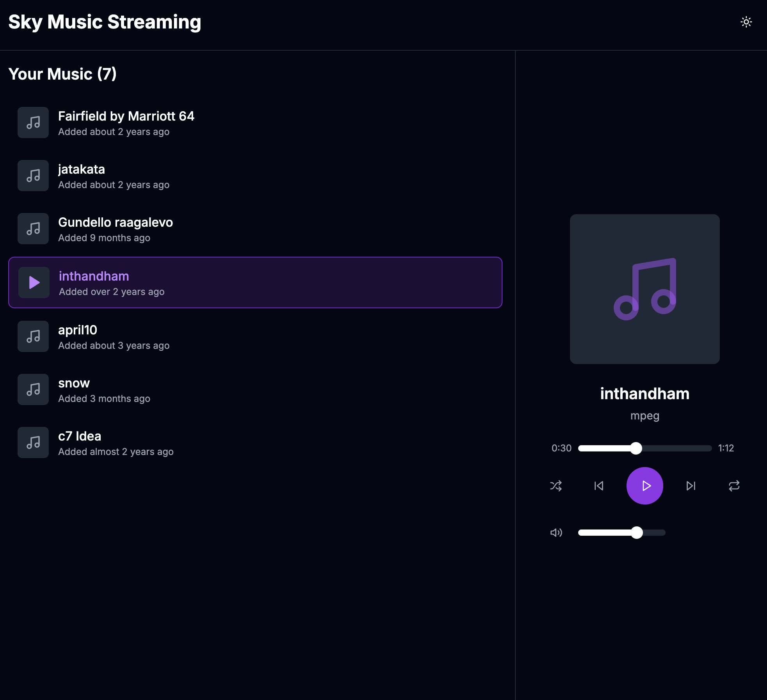Click the large album art thumbnail
This screenshot has width=767, height=700.
pyautogui.click(x=645, y=289)
